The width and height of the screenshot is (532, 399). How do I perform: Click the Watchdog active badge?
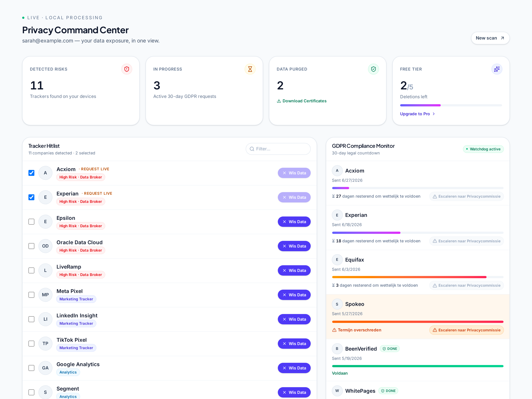tap(483, 149)
